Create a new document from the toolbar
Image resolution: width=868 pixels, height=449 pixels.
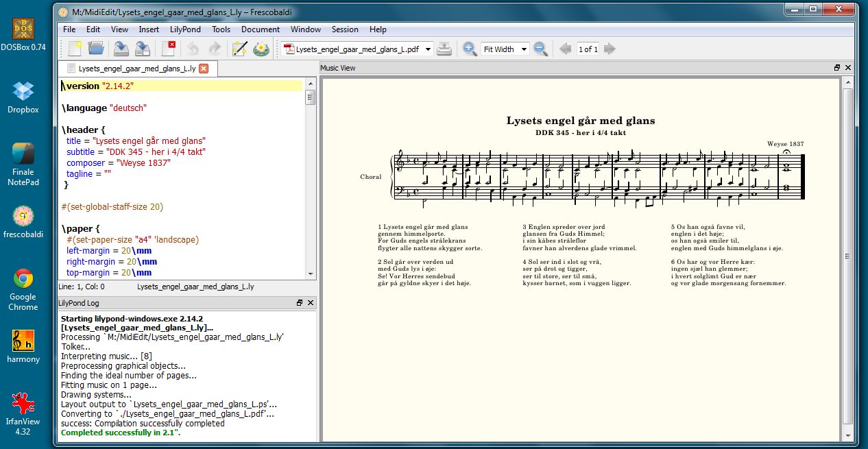click(x=74, y=49)
